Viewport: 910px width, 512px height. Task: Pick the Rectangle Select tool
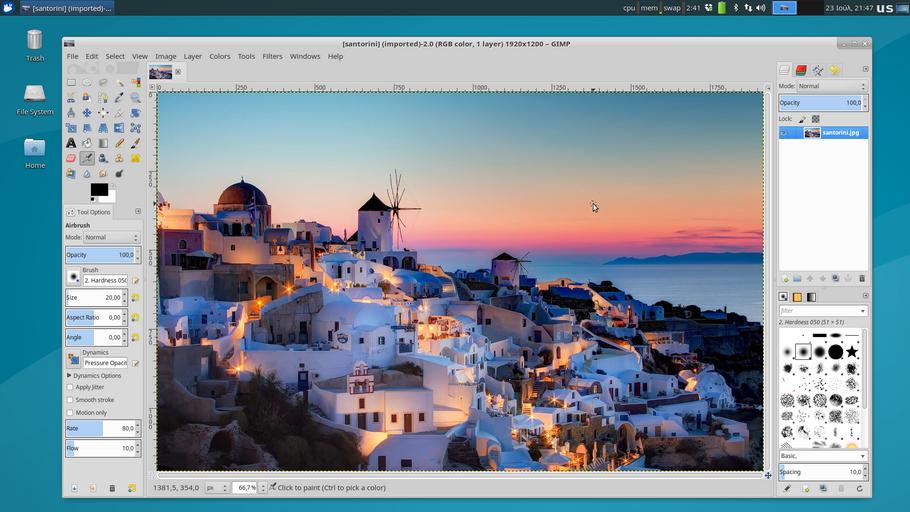pos(71,83)
